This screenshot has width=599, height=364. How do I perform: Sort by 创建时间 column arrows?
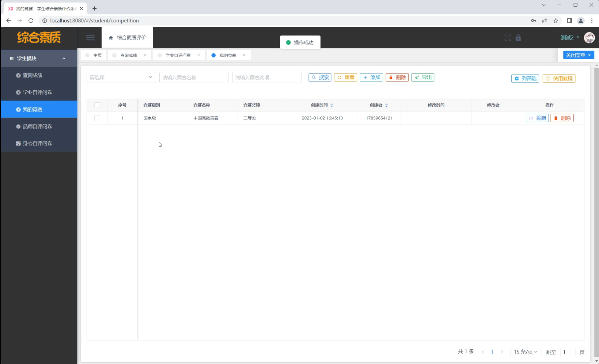coord(332,105)
